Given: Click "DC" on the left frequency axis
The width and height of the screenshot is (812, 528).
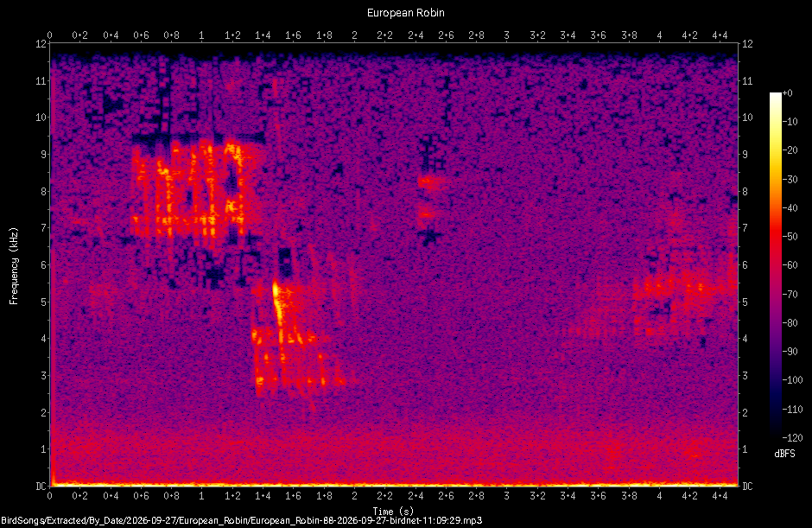Looking at the screenshot, I should (x=41, y=486).
